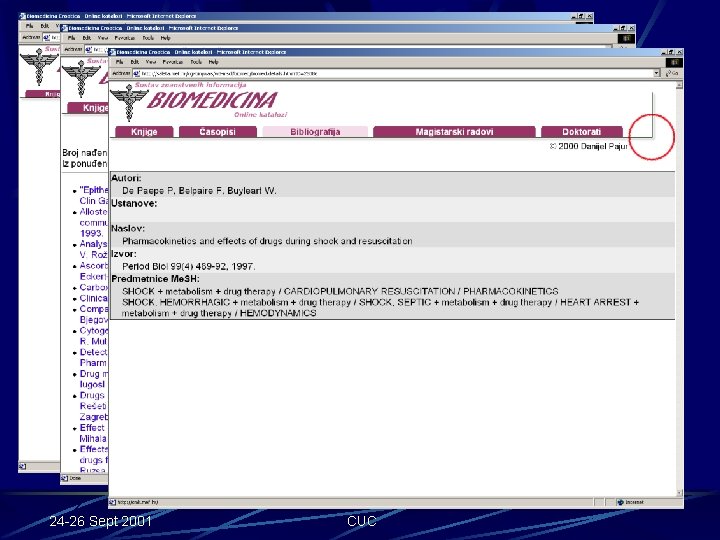Select the Bibliografija tab
The image size is (720, 540).
click(x=315, y=132)
